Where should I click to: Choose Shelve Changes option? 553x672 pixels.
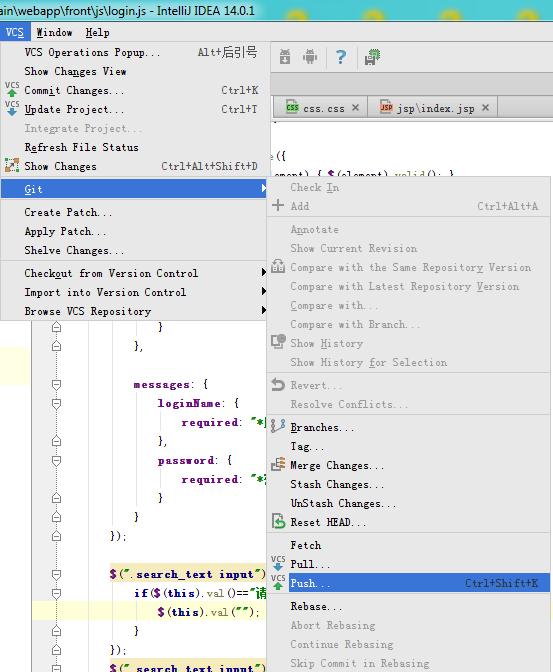coord(135,250)
